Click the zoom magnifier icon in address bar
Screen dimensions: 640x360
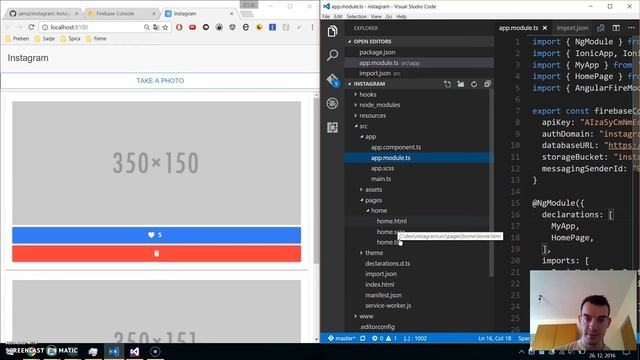tap(147, 27)
